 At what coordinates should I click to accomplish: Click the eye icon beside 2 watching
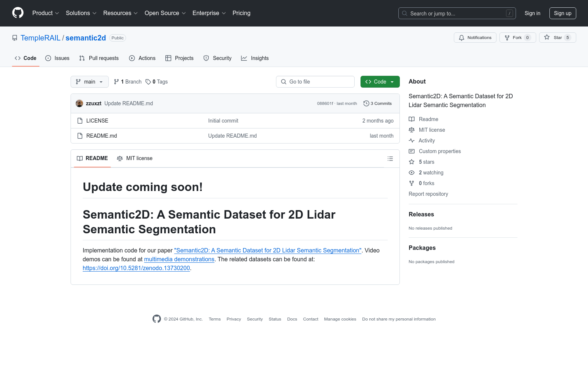412,173
